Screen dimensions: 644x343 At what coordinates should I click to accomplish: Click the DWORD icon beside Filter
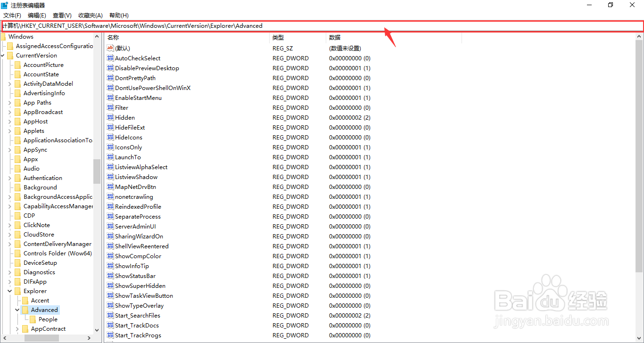pos(110,107)
